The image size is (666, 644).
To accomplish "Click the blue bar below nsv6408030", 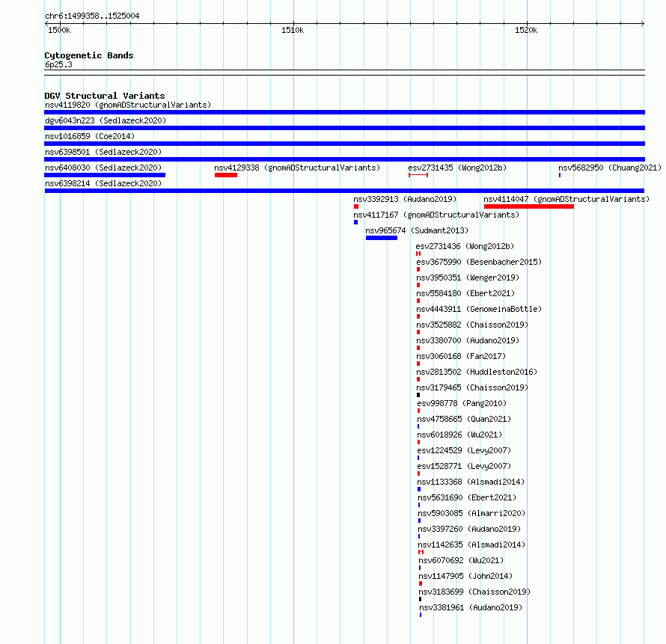I will tap(105, 175).
